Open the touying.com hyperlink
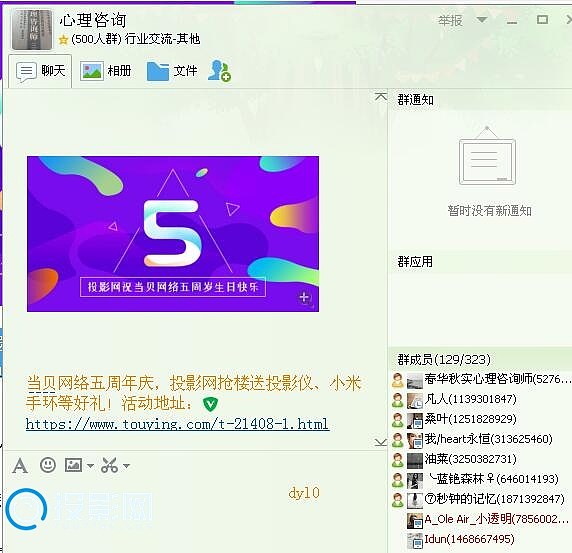Viewport: 572px width, 553px height. (178, 424)
